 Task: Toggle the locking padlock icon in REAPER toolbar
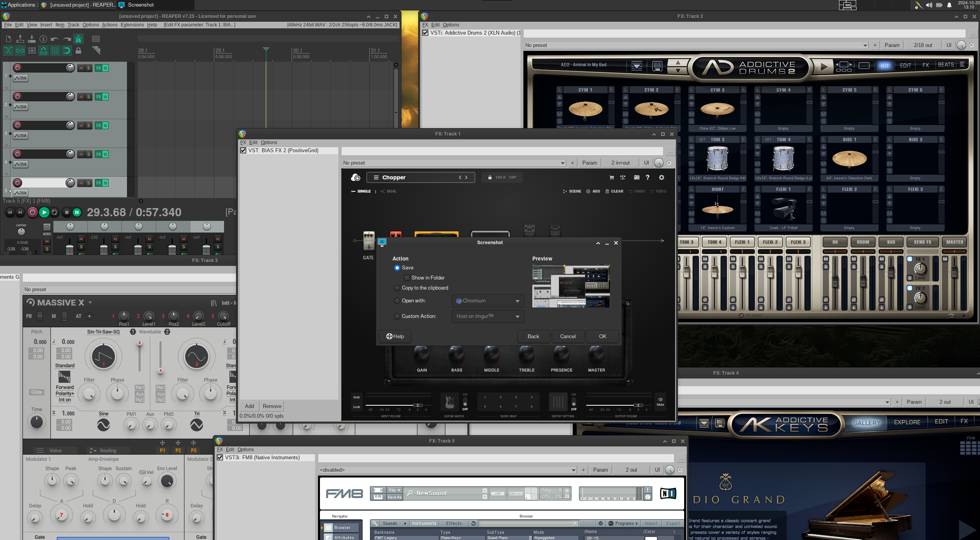point(78,50)
